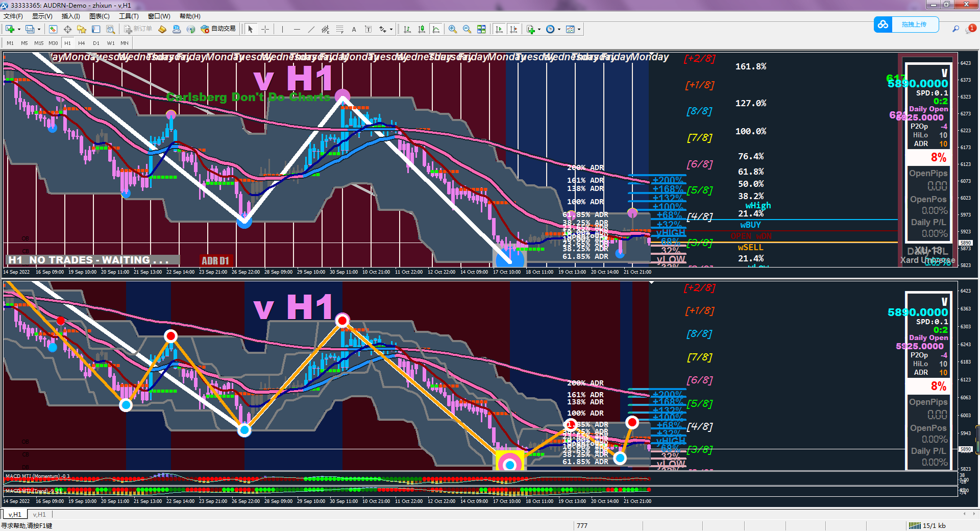The height and width of the screenshot is (531, 980).
Task: Click the cloud hosting toolbar icon
Action: click(177, 29)
